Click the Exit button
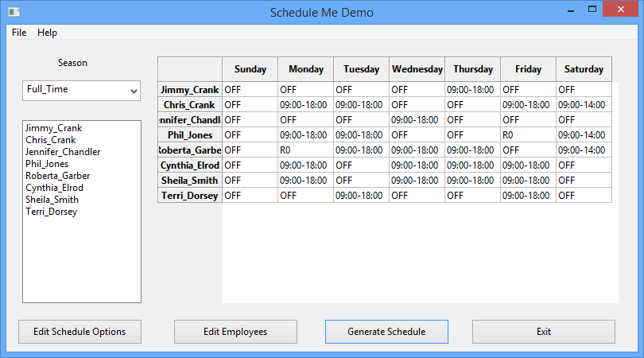This screenshot has width=644, height=358. click(x=544, y=332)
